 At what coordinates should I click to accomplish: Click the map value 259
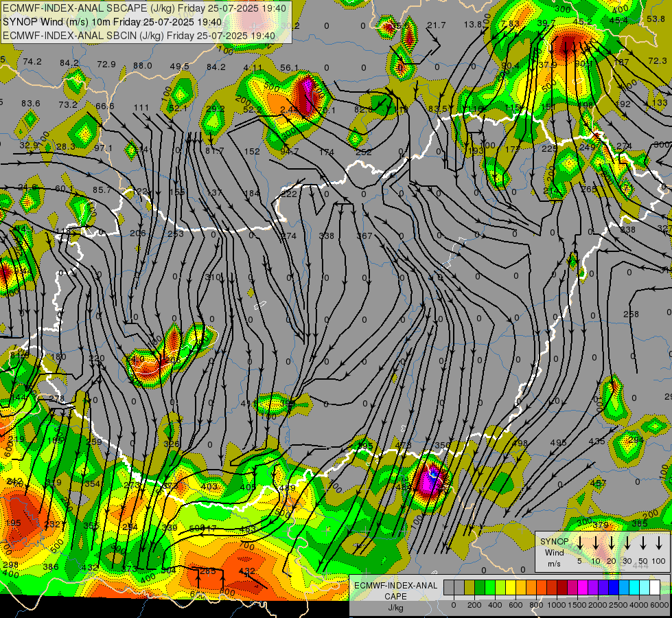[x=94, y=442]
